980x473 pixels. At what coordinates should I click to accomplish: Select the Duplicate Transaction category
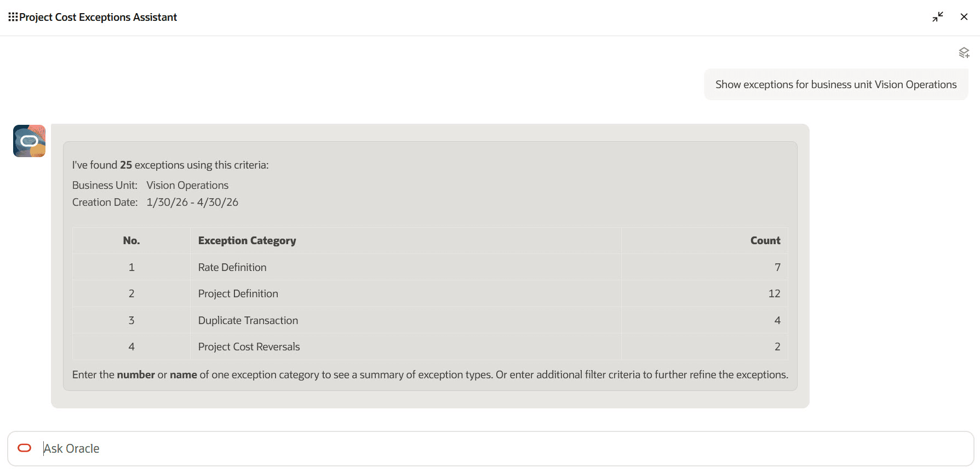(x=248, y=320)
